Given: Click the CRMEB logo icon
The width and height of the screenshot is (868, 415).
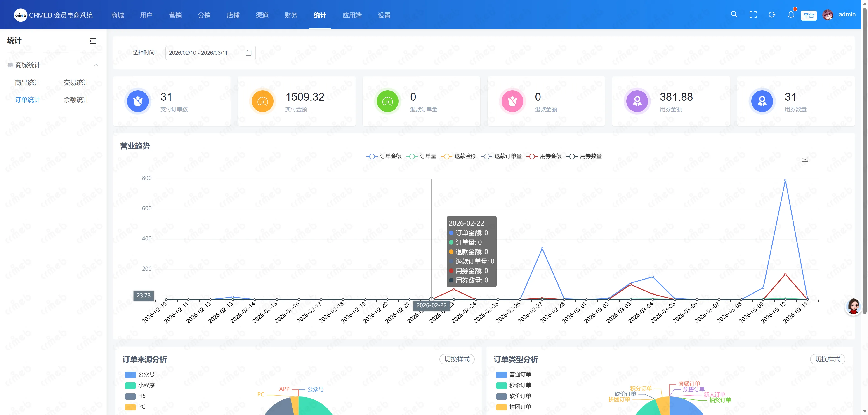Looking at the screenshot, I should [21, 15].
